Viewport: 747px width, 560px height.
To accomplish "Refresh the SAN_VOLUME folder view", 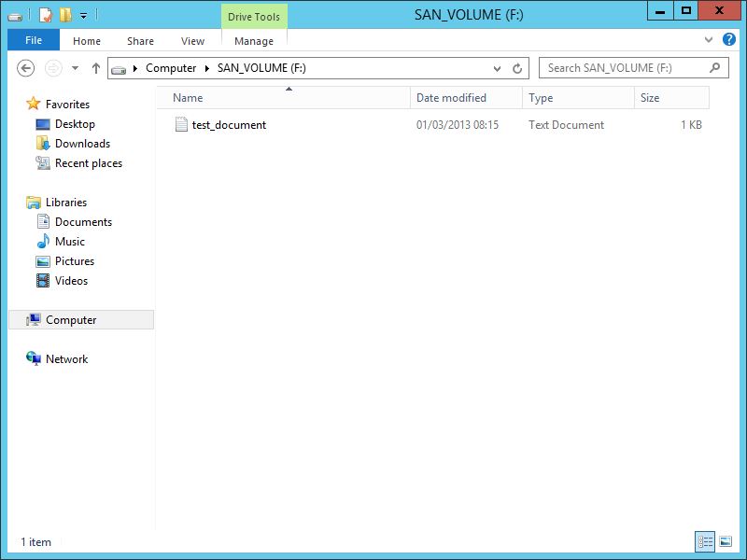I will pyautogui.click(x=518, y=68).
